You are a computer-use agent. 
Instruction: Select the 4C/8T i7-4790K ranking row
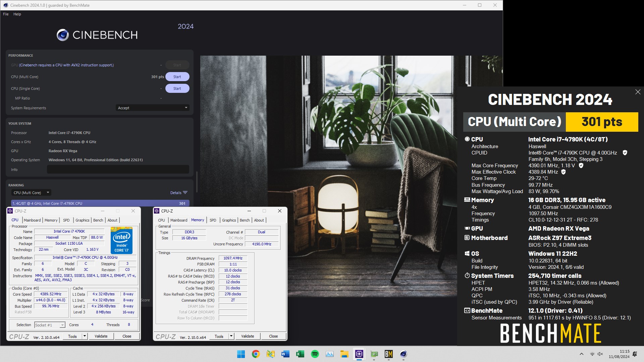click(x=100, y=203)
